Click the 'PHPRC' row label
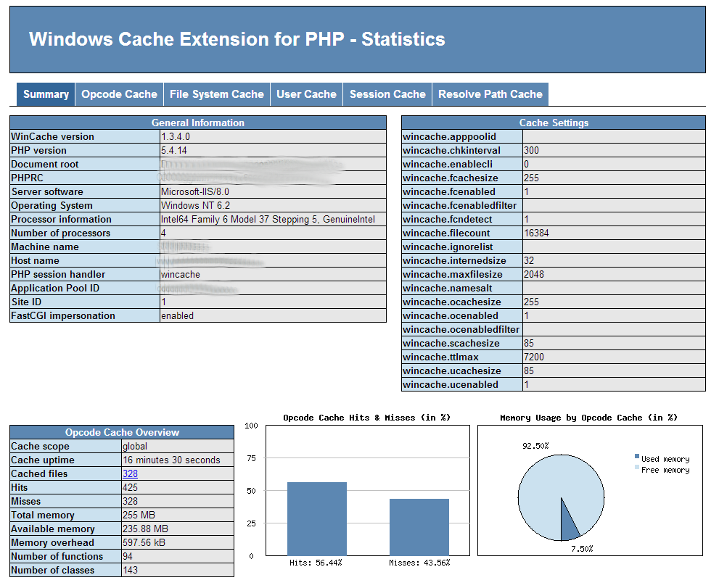This screenshot has height=588, width=719. pos(27,178)
